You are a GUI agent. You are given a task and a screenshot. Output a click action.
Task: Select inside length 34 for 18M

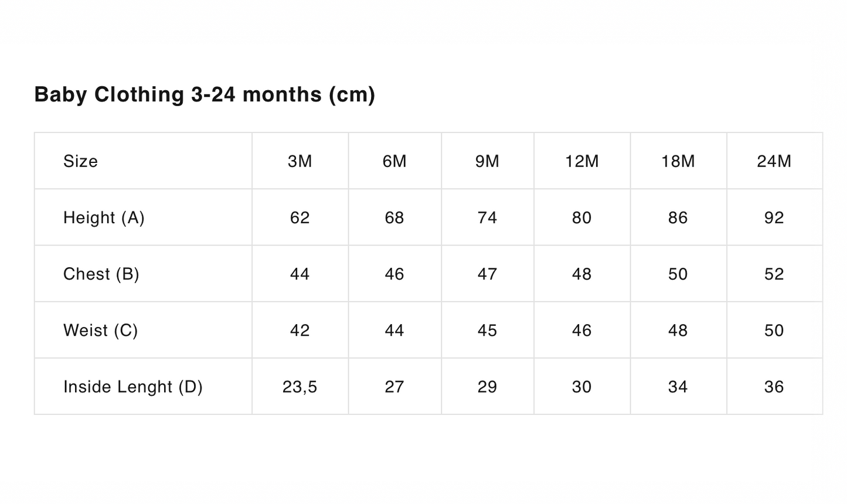(678, 387)
